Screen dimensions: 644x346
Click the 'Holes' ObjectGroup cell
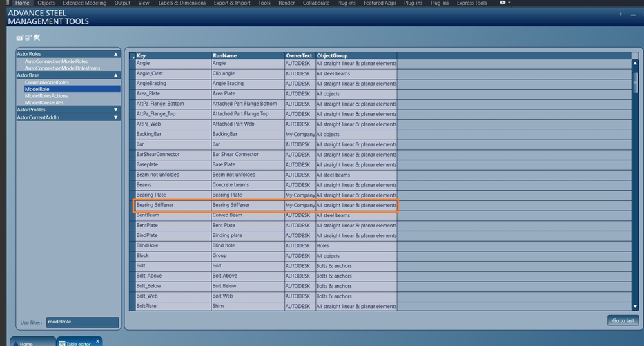click(x=356, y=245)
